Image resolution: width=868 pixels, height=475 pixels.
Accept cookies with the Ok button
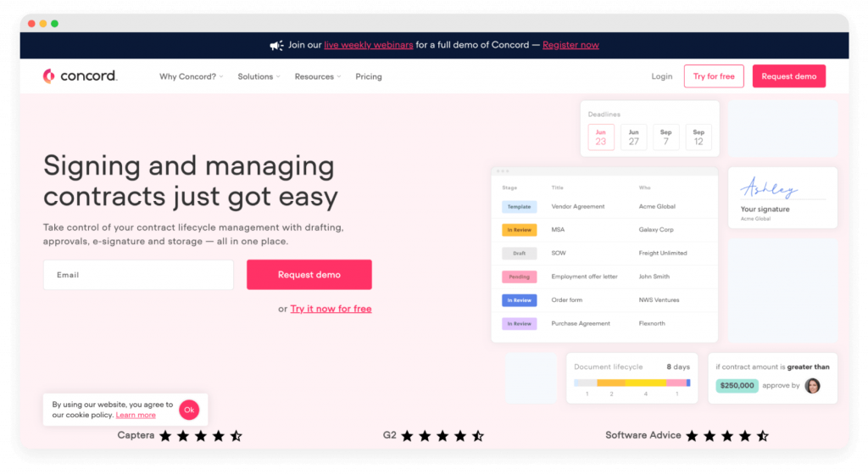[189, 410]
